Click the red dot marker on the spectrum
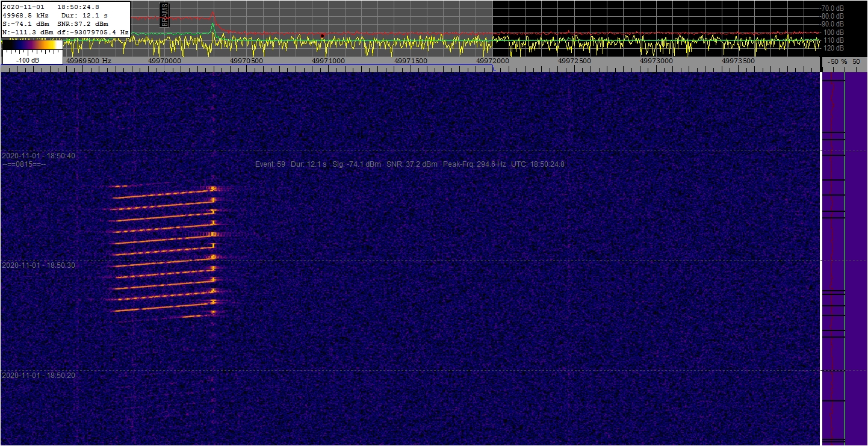The width and height of the screenshot is (868, 446). point(322,36)
